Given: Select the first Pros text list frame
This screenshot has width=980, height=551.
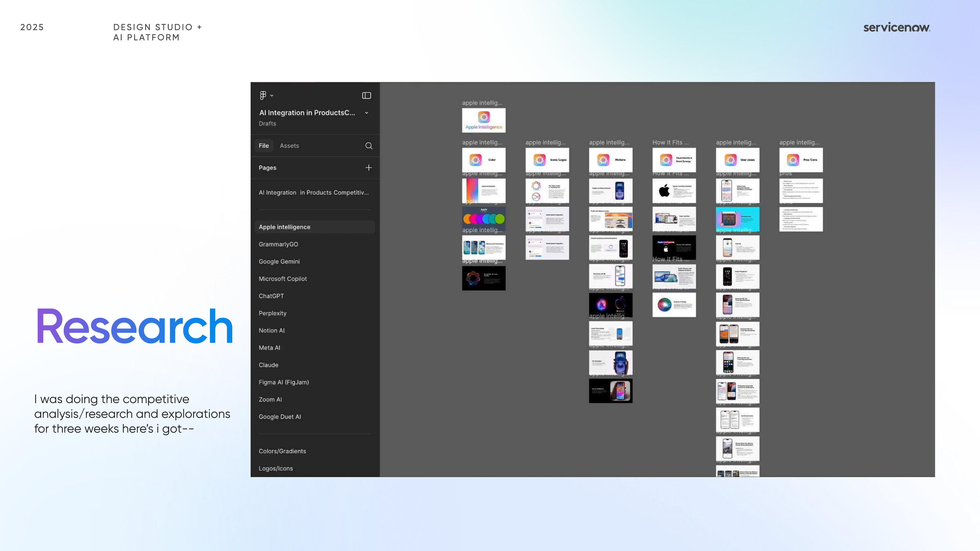Looking at the screenshot, I should click(x=801, y=191).
